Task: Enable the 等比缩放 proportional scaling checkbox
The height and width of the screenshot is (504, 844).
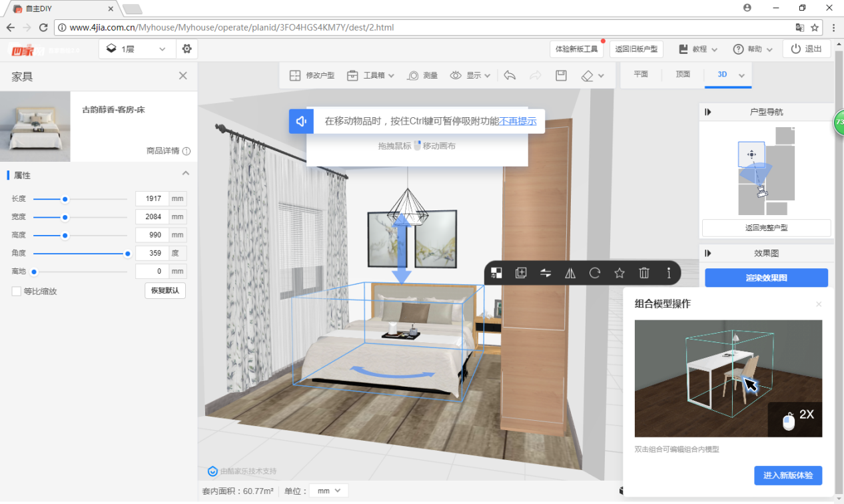Action: (x=16, y=291)
